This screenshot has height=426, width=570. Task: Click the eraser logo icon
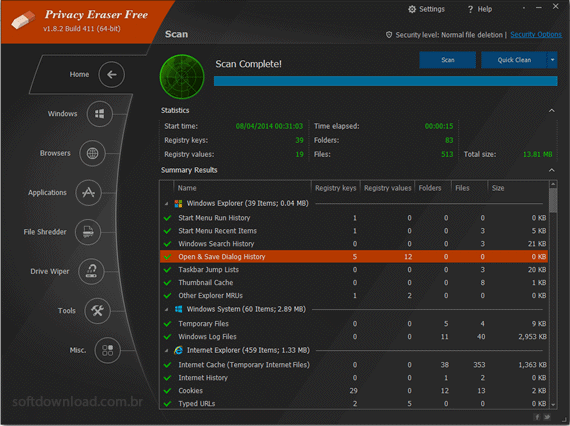(23, 20)
